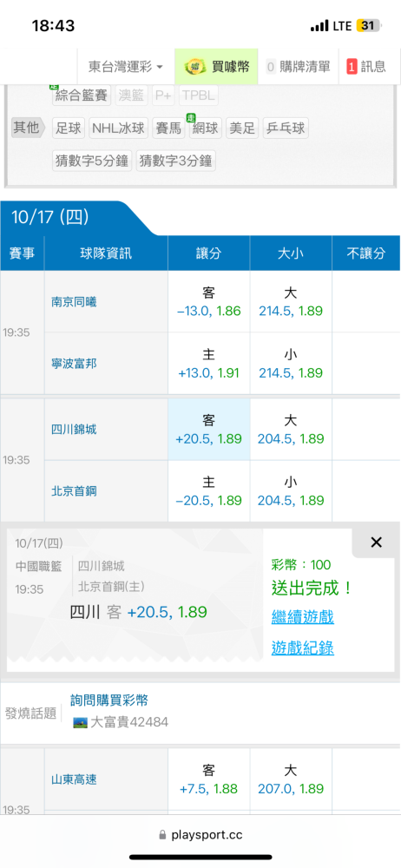Screen dimensions: 401x868
Task: Click the 遊戲紀錄 link
Action: 302,648
